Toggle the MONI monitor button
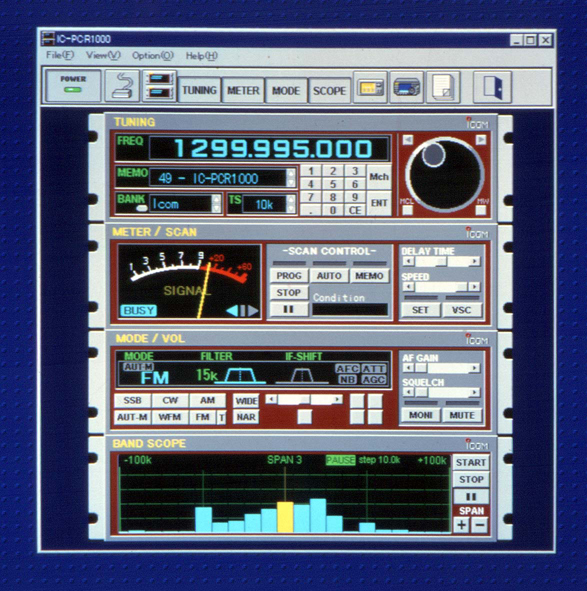 click(420, 415)
